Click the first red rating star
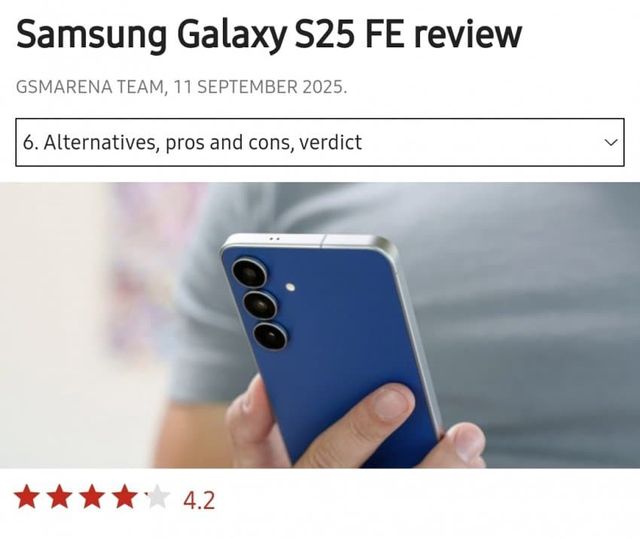Image resolution: width=640 pixels, height=539 pixels. (x=27, y=497)
